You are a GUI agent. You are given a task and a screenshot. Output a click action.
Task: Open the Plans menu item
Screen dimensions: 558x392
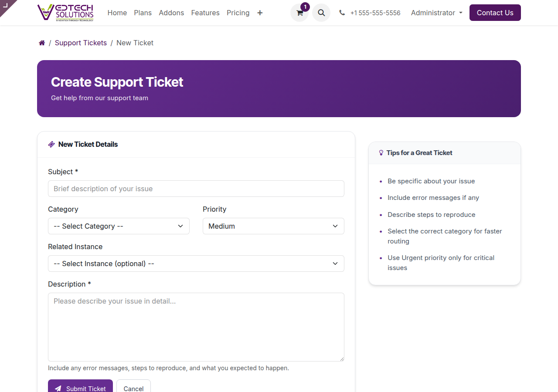143,13
